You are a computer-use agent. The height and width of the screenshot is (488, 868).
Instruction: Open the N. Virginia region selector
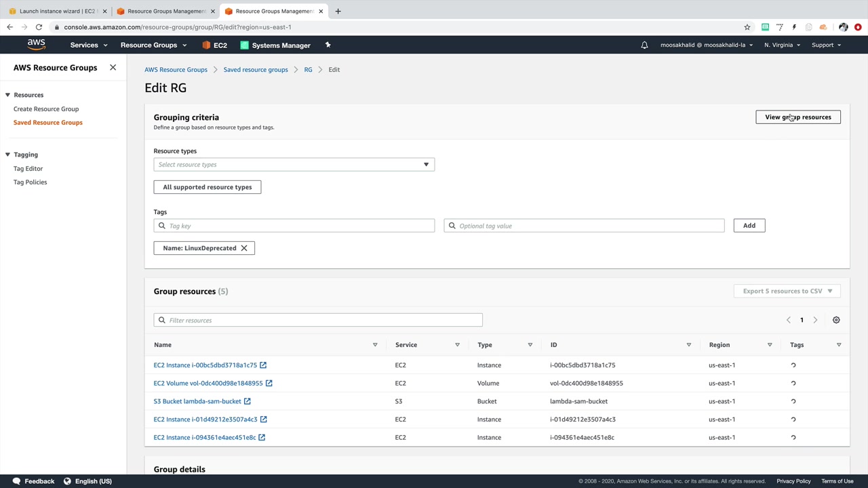pyautogui.click(x=782, y=45)
